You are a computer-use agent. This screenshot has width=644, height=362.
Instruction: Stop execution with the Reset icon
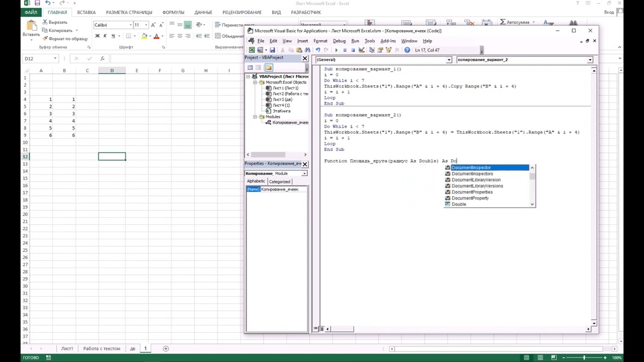pos(353,50)
